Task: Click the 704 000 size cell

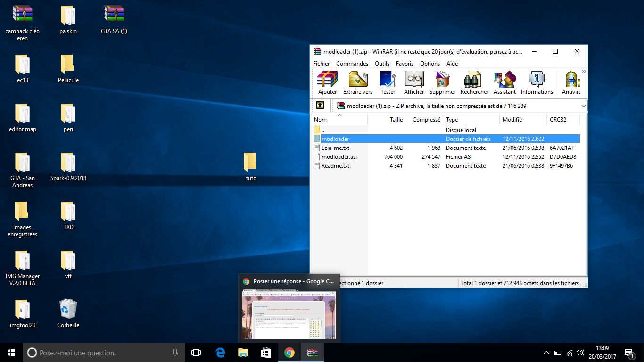Action: click(x=393, y=157)
